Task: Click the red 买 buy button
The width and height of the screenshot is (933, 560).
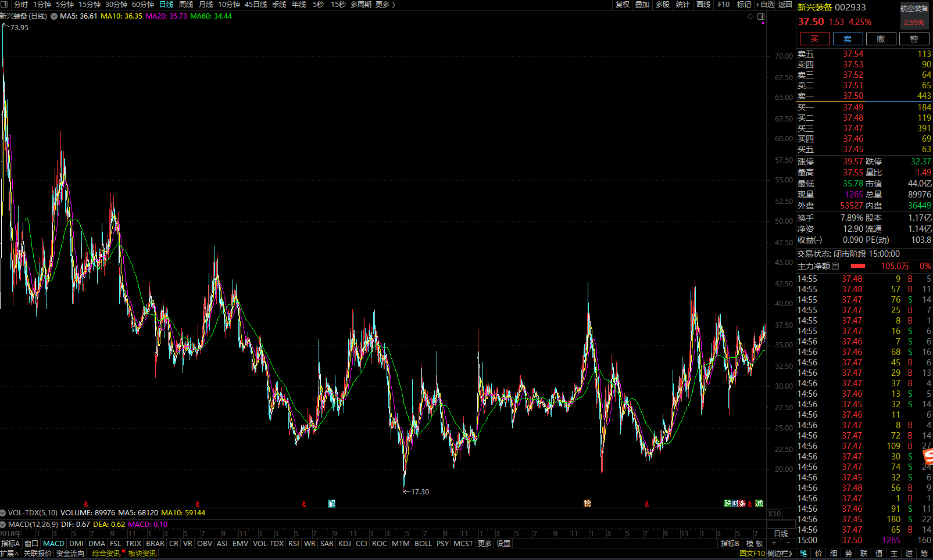Action: 815,39
